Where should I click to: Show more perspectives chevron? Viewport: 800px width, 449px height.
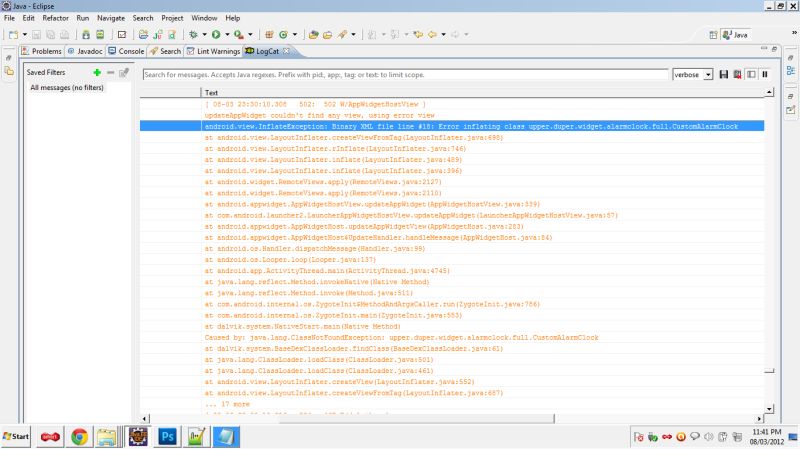coord(794,32)
